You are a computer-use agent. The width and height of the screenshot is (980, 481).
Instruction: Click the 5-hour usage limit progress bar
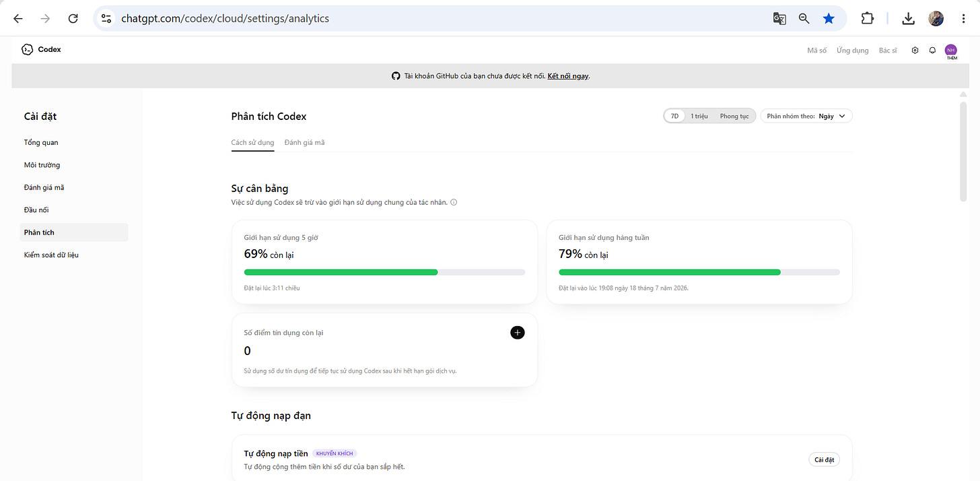pyautogui.click(x=384, y=272)
